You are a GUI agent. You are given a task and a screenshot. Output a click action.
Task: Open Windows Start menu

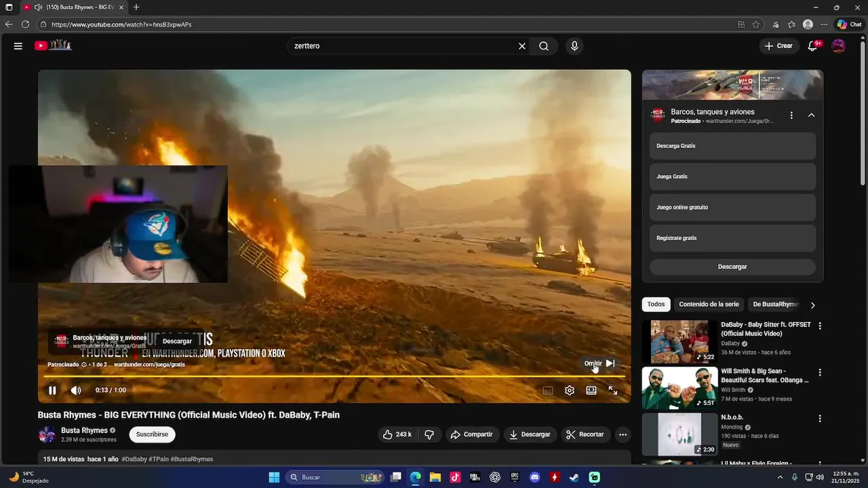274,477
